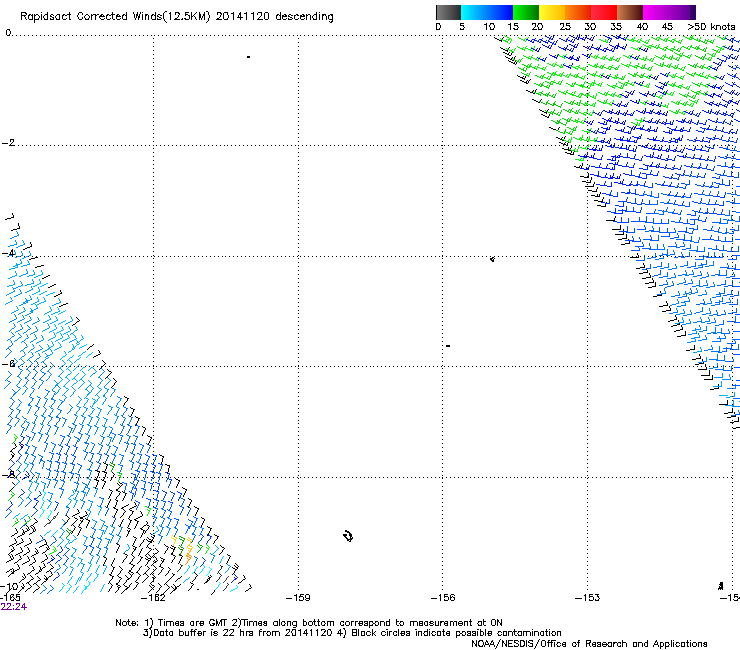Click the small island outline near -158, -9
Screen dimensions: 740x650
pyautogui.click(x=348, y=536)
